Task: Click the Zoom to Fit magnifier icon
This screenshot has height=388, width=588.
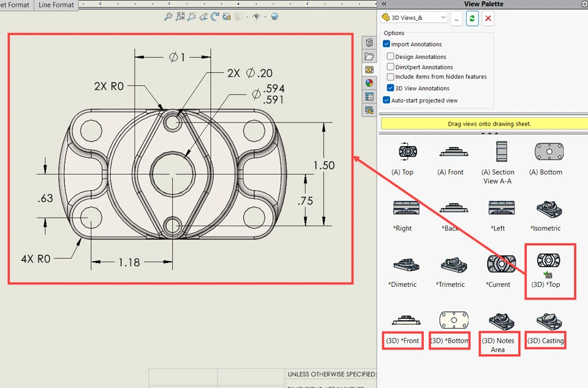Action: [x=168, y=17]
